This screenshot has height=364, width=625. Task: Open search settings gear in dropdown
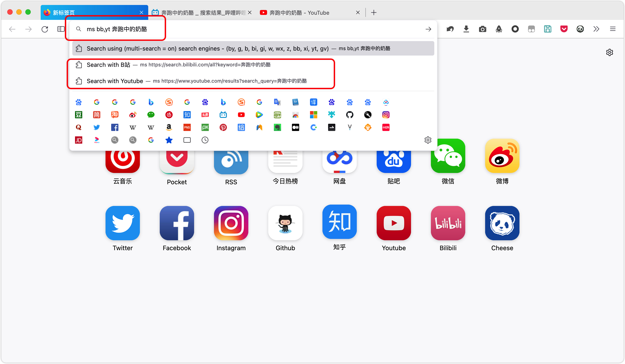[x=428, y=140]
